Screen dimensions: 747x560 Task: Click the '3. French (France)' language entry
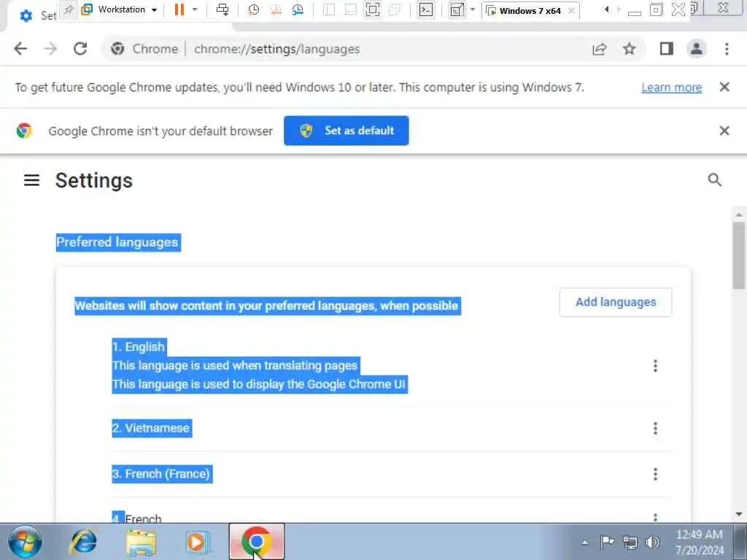(x=161, y=474)
